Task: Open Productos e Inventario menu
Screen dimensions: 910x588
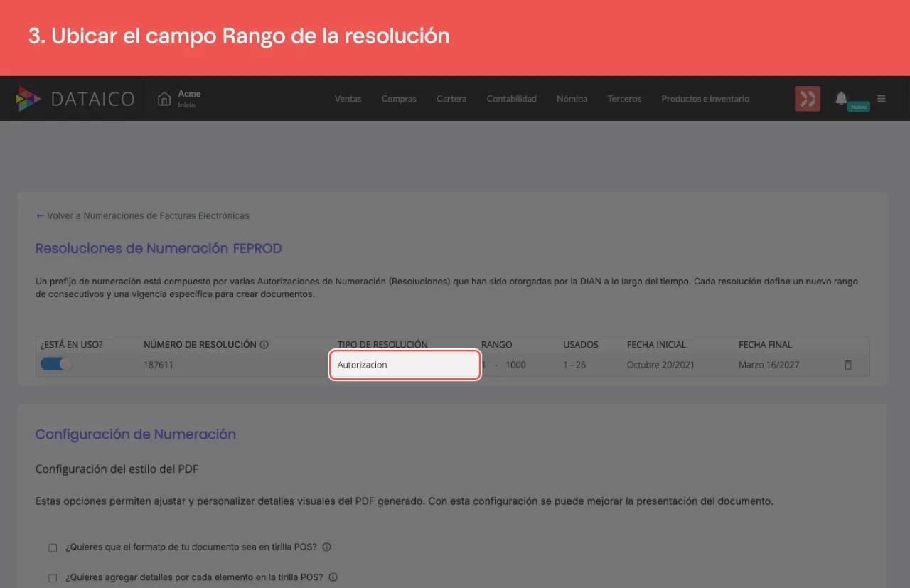Action: [x=705, y=99]
